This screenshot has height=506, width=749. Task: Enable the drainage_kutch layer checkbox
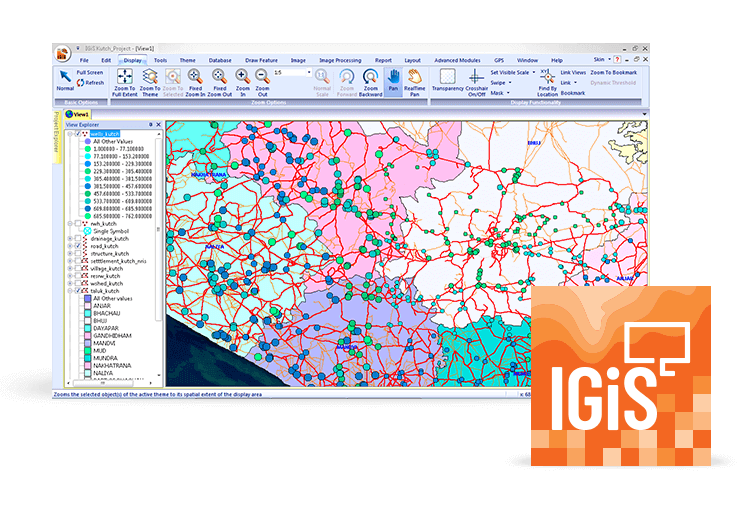(78, 238)
